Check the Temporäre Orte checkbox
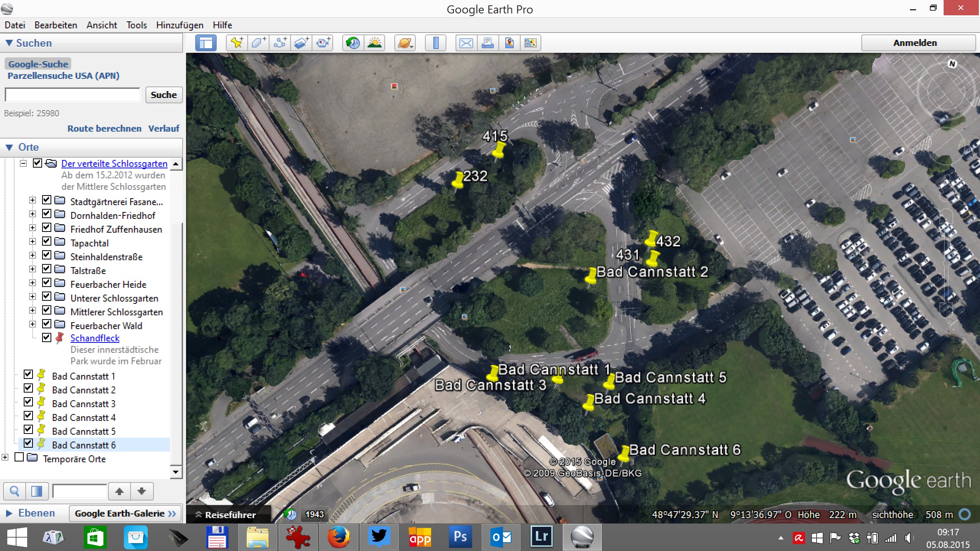The height and width of the screenshot is (551, 980). (x=19, y=457)
